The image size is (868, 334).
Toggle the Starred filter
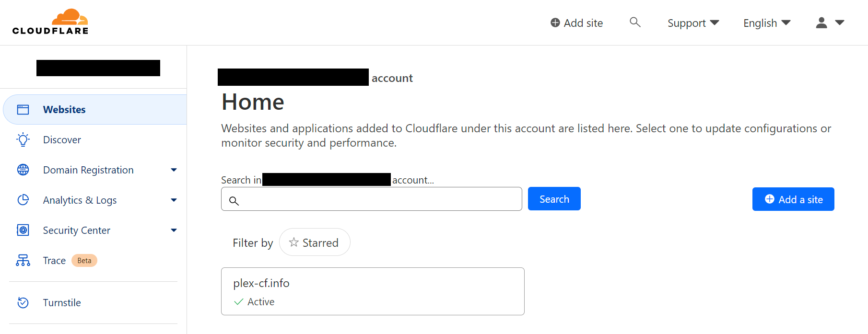tap(315, 242)
